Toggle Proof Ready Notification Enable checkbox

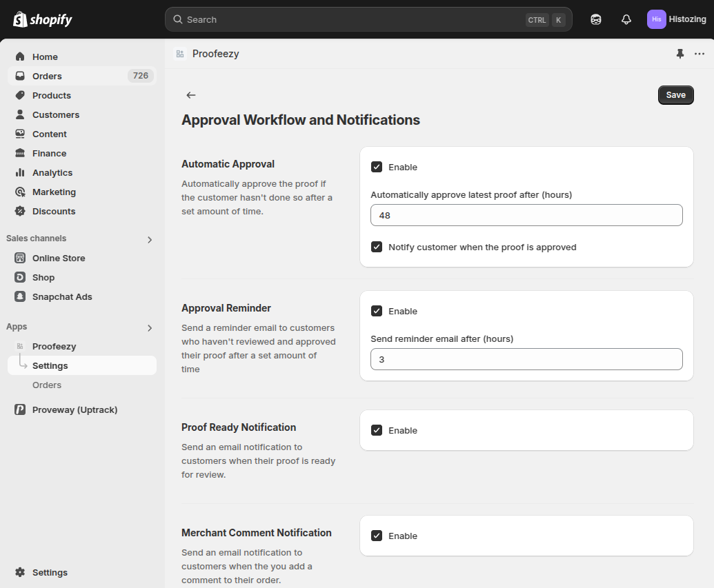[377, 430]
